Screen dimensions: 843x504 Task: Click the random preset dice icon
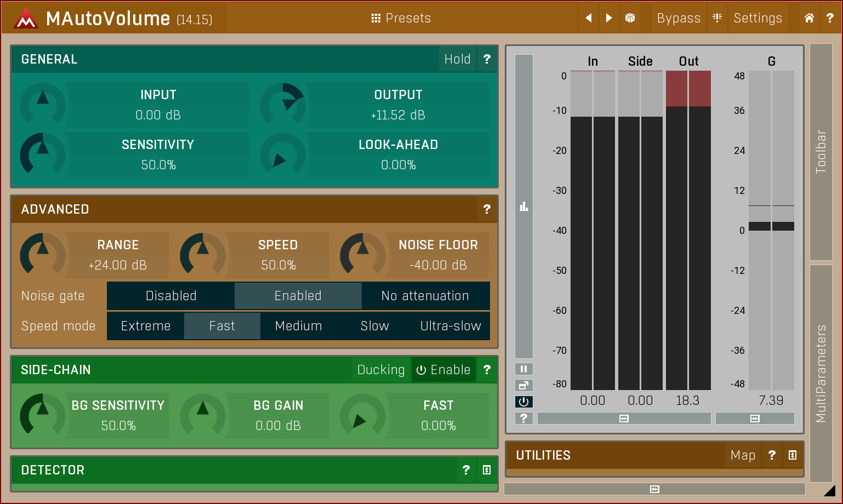(630, 18)
